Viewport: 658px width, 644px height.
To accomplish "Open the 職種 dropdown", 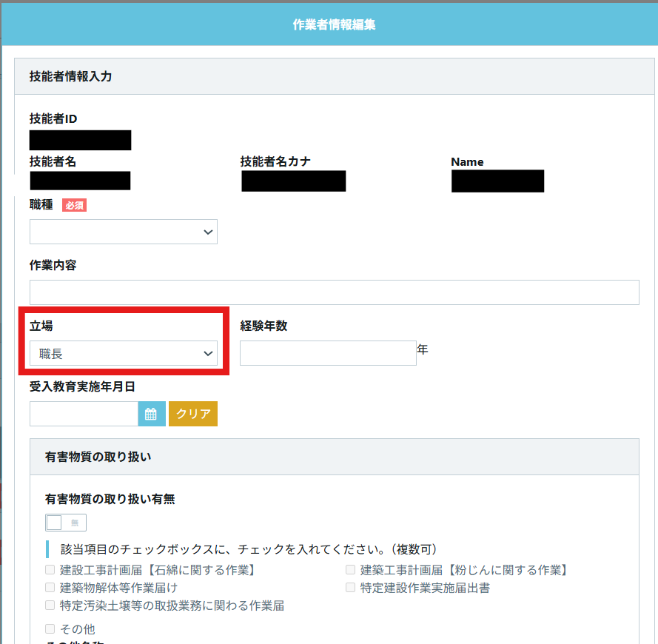I will (124, 232).
